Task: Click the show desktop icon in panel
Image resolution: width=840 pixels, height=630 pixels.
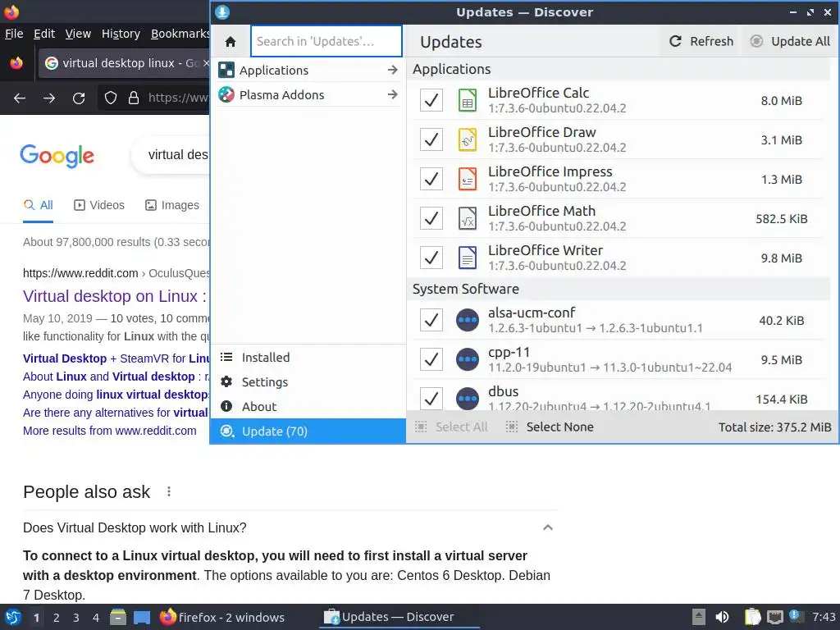Action: click(x=142, y=617)
